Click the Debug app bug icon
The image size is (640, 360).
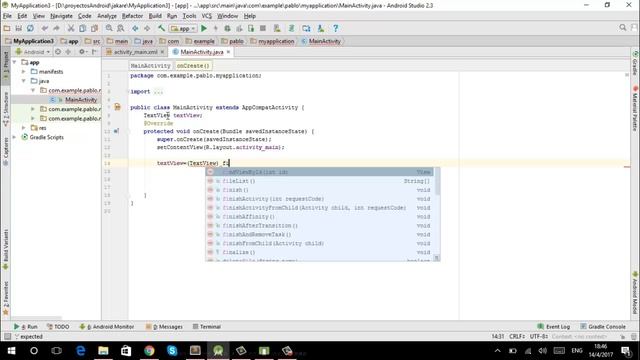[x=227, y=28]
